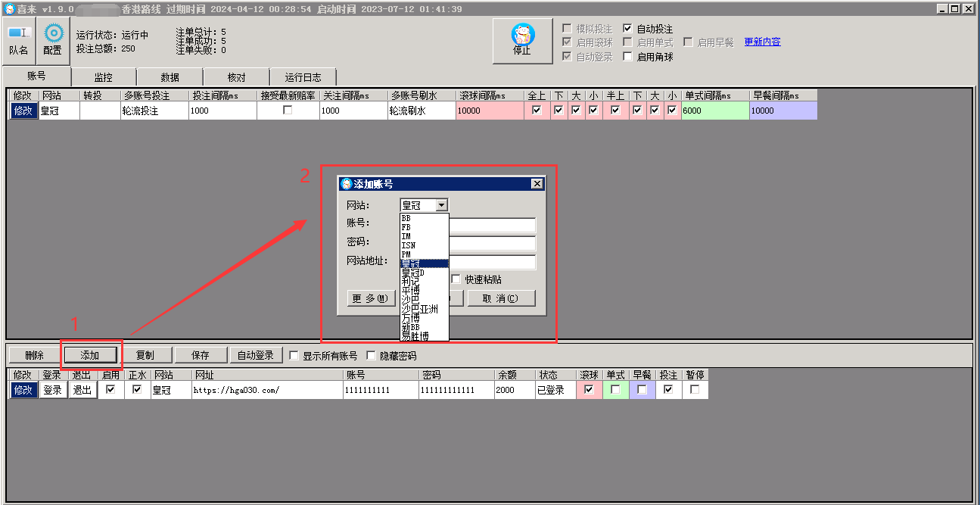Toggle the 启用早餐 checkbox

pyautogui.click(x=688, y=42)
